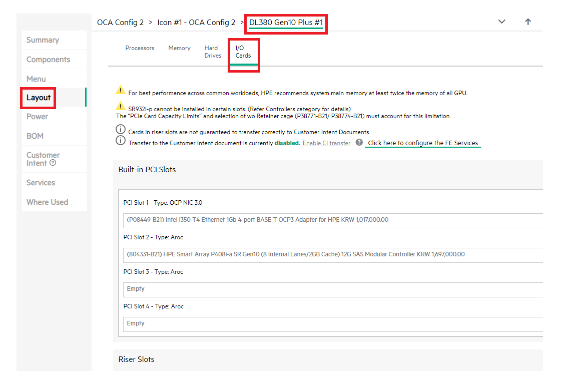Click the up arrow icon at top right
The width and height of the screenshot is (562, 392).
coord(527,22)
